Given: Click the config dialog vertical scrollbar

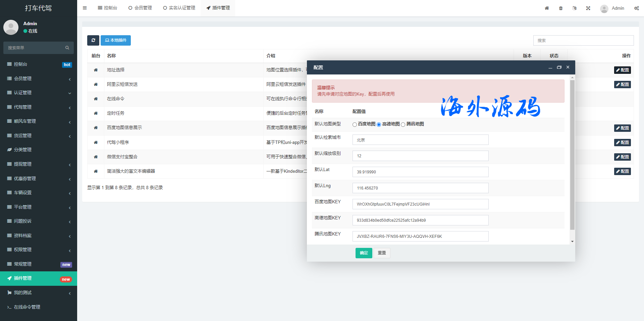Looking at the screenshot, I should tap(572, 154).
